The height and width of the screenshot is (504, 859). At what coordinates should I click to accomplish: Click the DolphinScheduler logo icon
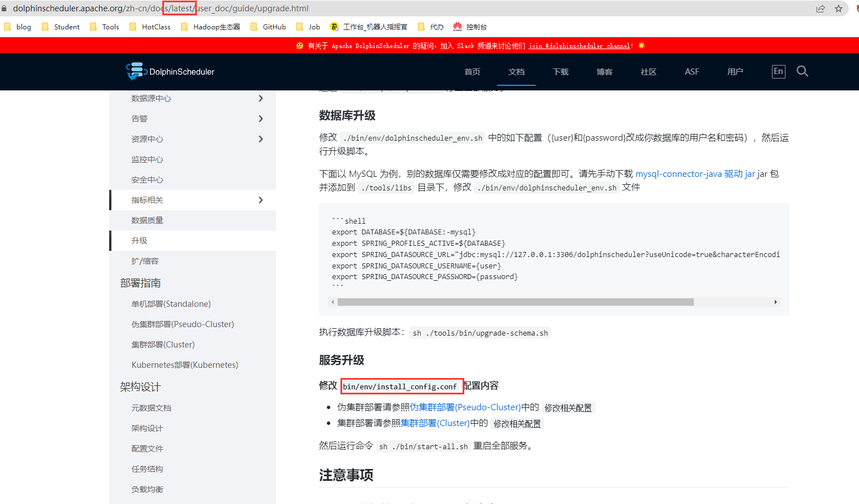136,71
